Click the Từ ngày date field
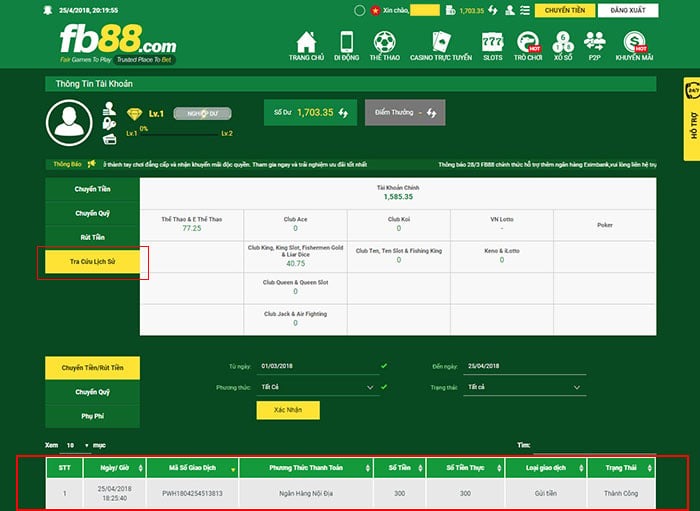700x511 pixels. [318, 366]
